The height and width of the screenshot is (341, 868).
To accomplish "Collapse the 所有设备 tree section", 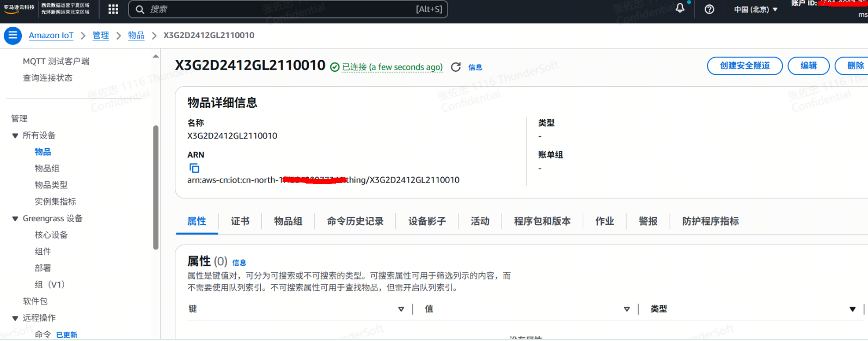I will tap(15, 136).
